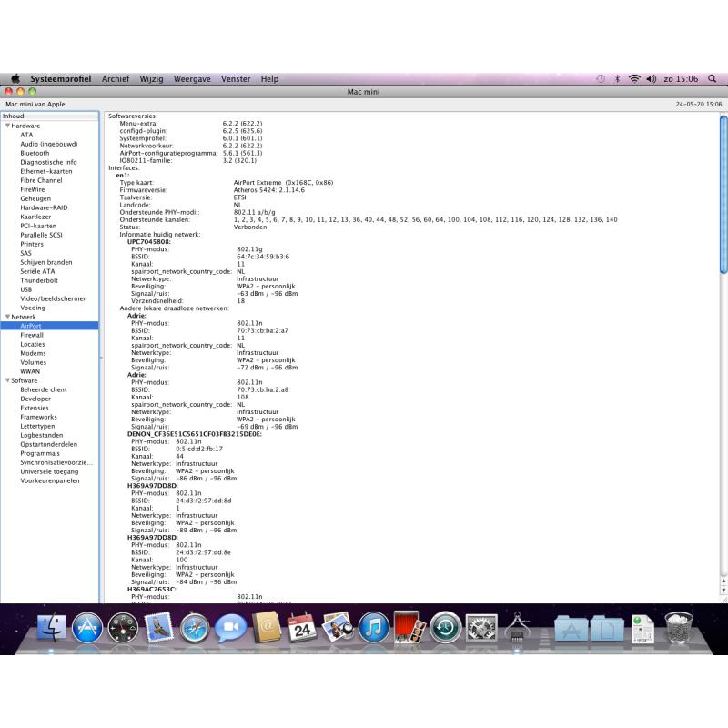Screen dimensions: 728x728
Task: Open Mail stamp icon in Dock
Action: [x=158, y=627]
